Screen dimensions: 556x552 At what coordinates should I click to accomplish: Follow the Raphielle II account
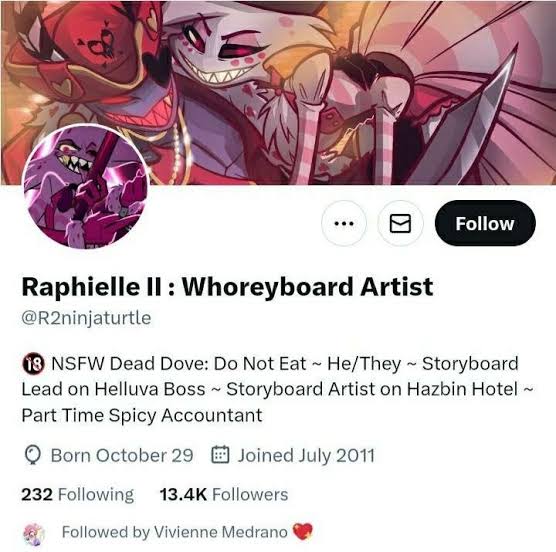pos(485,223)
